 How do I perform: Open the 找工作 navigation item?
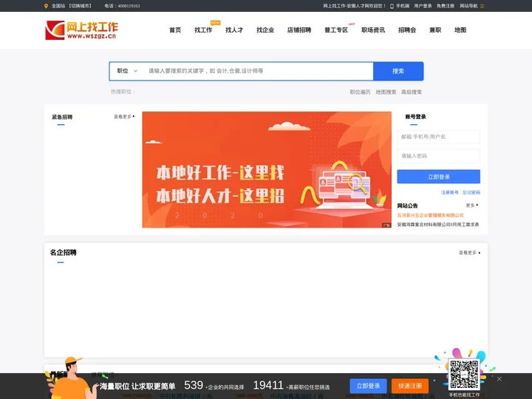click(203, 30)
